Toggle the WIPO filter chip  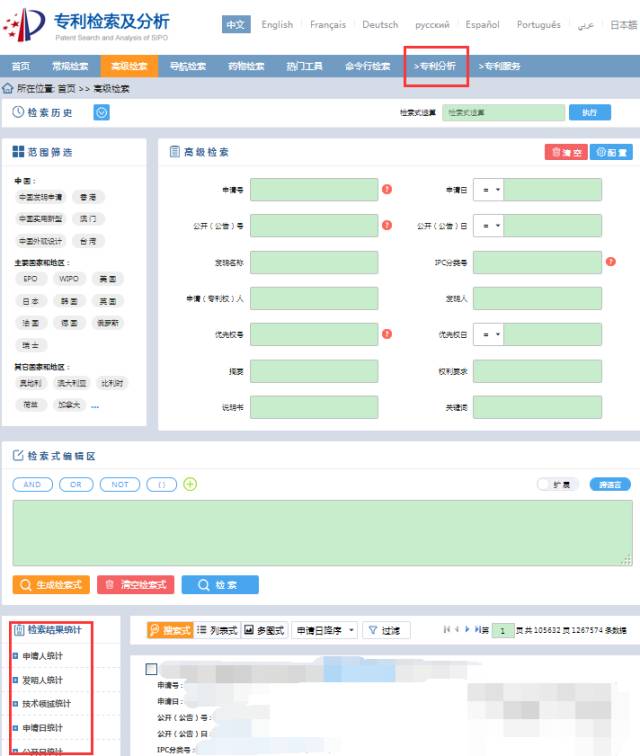(69, 279)
